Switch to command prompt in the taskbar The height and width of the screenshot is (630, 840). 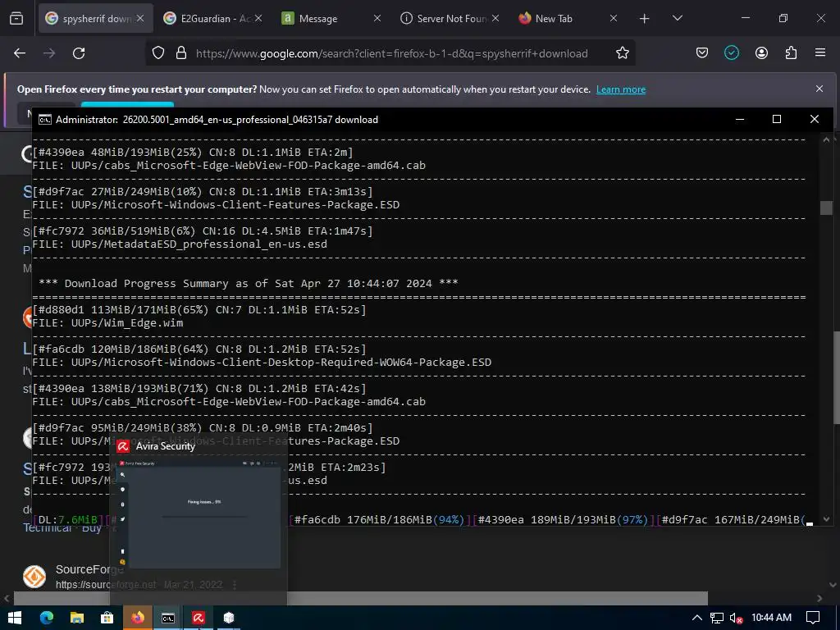click(168, 618)
